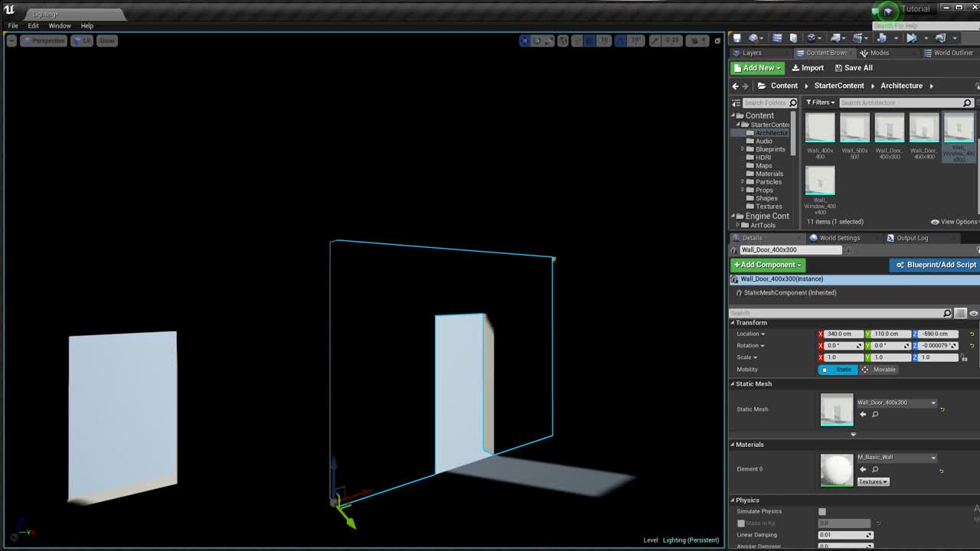Open the Window menu
The width and height of the screenshot is (980, 551).
point(60,26)
